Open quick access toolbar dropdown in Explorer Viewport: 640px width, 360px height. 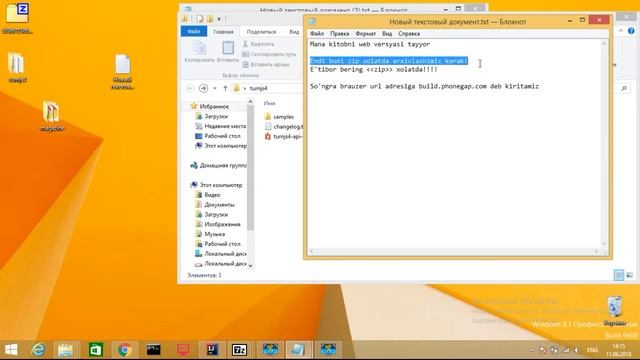[219, 19]
